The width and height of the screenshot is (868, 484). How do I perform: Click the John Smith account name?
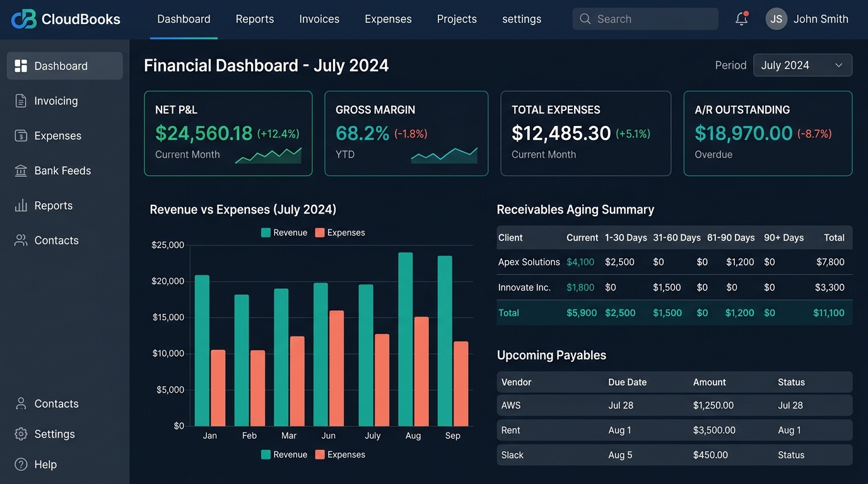821,19
